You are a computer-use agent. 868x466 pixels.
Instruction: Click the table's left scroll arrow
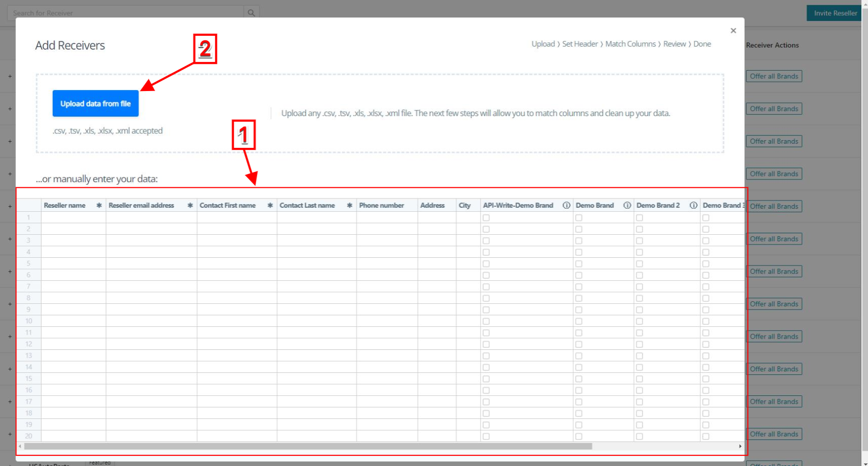point(20,446)
